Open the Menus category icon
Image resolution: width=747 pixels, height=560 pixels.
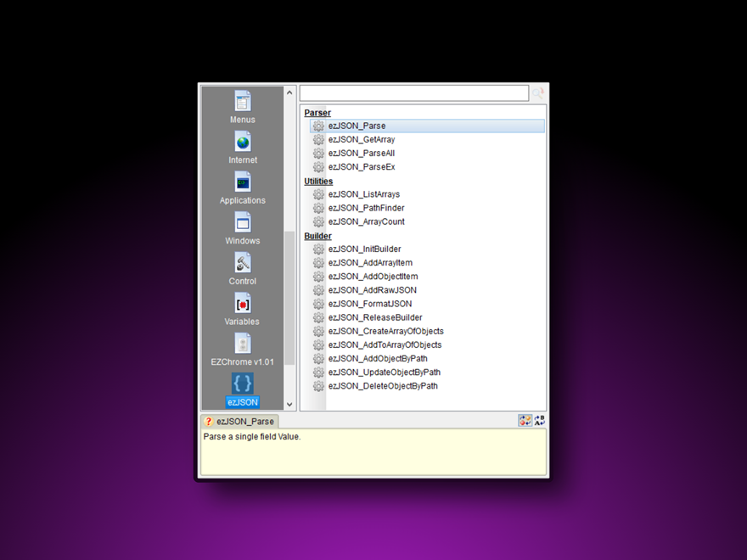click(243, 102)
